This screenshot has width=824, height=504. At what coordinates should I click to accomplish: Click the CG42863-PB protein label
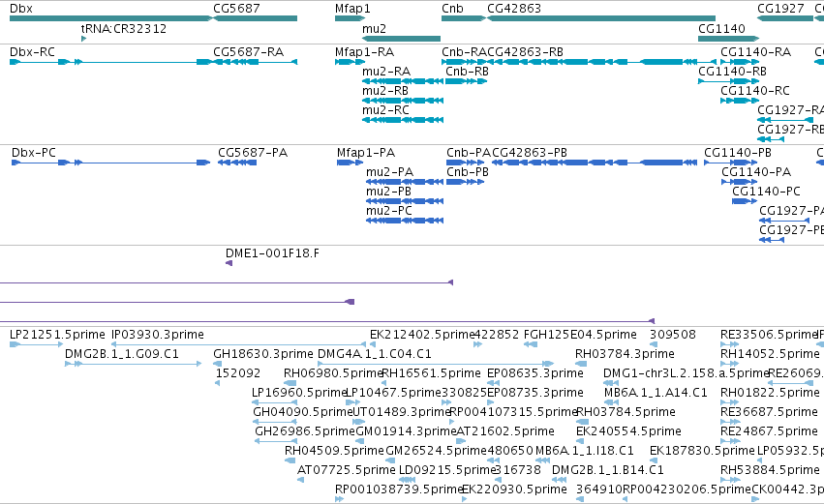click(x=530, y=153)
